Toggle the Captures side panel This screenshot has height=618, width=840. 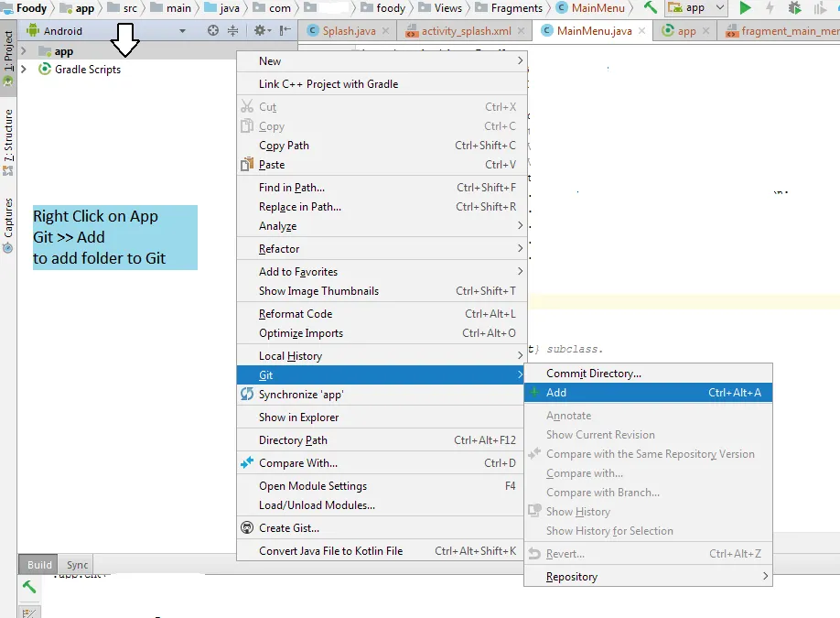tap(8, 225)
